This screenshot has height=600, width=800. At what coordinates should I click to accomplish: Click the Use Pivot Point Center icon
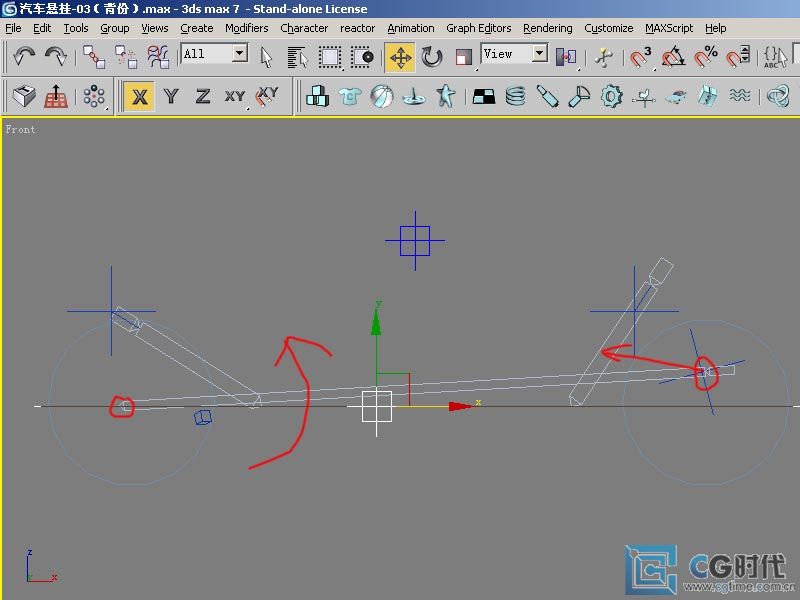(566, 57)
